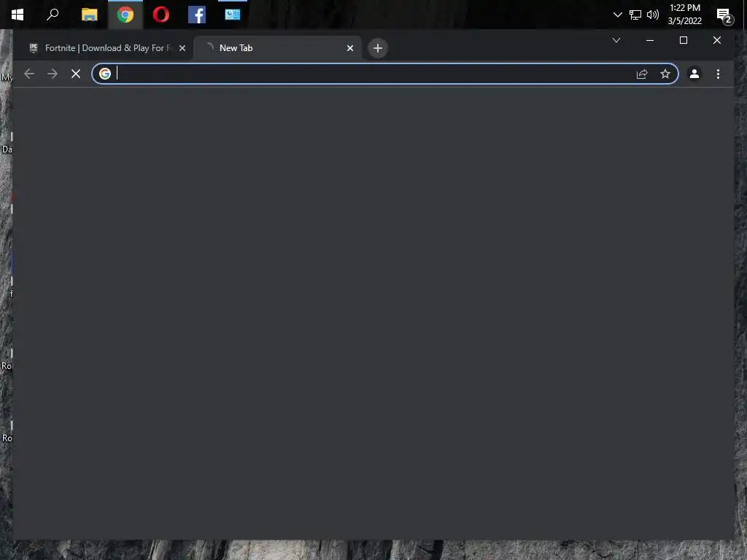Bookmark this tab with star

665,74
